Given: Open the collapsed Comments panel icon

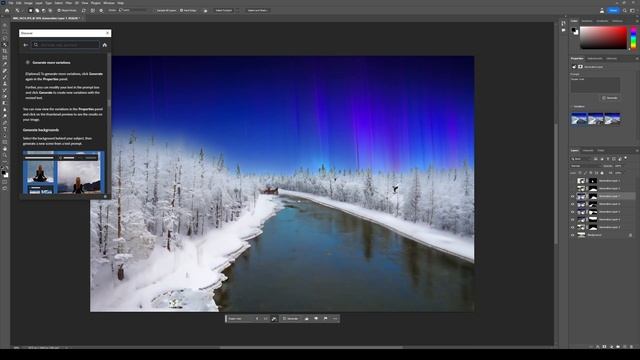Looking at the screenshot, I should click(x=564, y=30).
